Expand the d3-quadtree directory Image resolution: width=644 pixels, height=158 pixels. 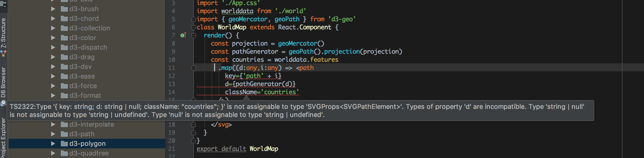coord(53,153)
